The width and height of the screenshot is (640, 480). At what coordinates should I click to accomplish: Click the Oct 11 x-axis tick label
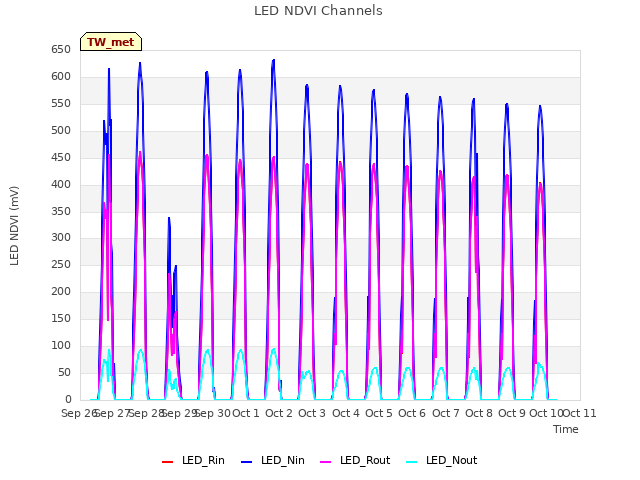[580, 413]
